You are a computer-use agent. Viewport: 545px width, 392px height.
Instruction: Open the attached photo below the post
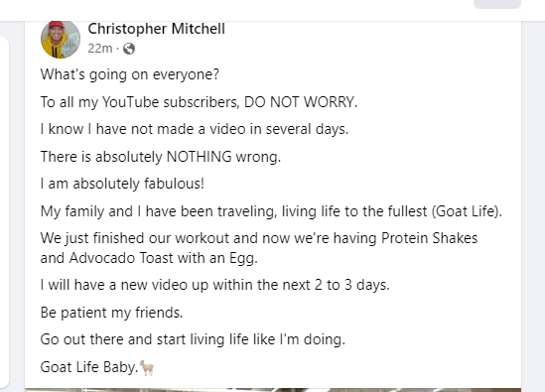pyautogui.click(x=273, y=390)
